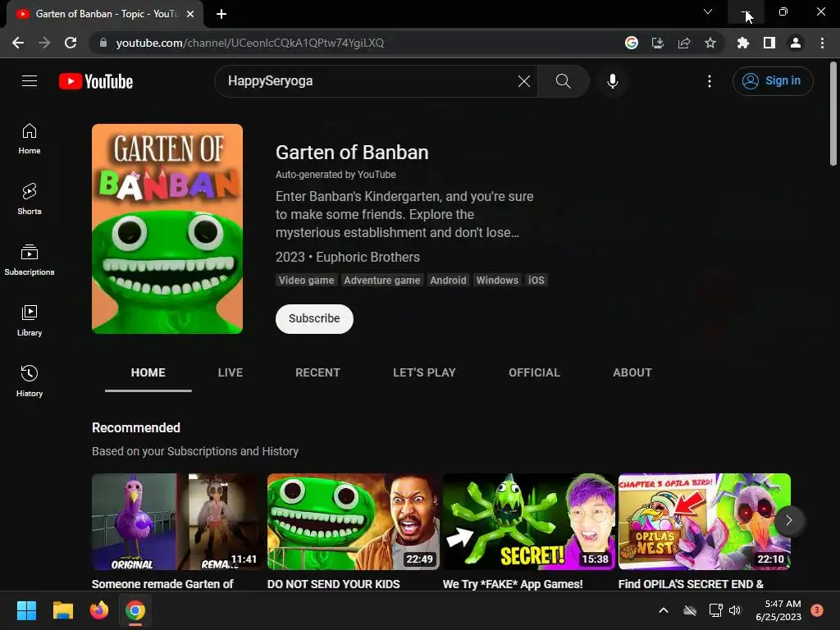Open Chrome profile icon
The image size is (840, 630).
click(x=796, y=43)
